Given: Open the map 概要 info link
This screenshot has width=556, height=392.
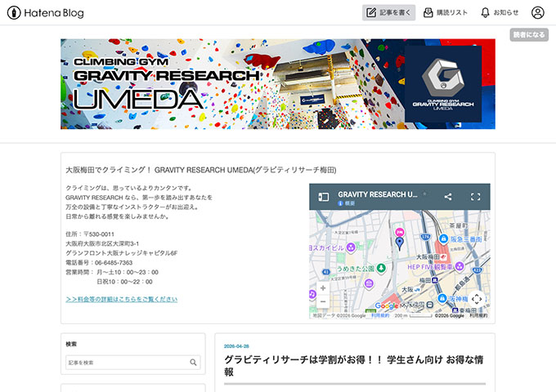Looking at the screenshot, I should point(347,203).
